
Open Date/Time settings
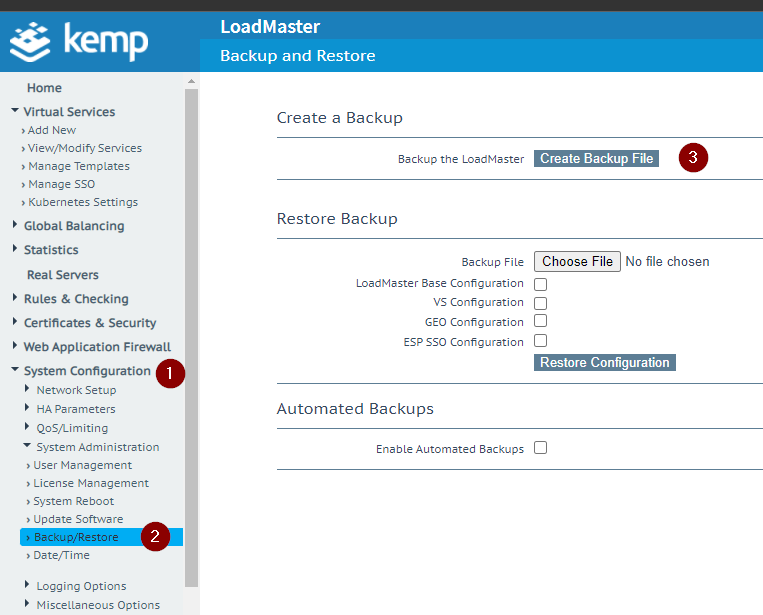click(61, 555)
